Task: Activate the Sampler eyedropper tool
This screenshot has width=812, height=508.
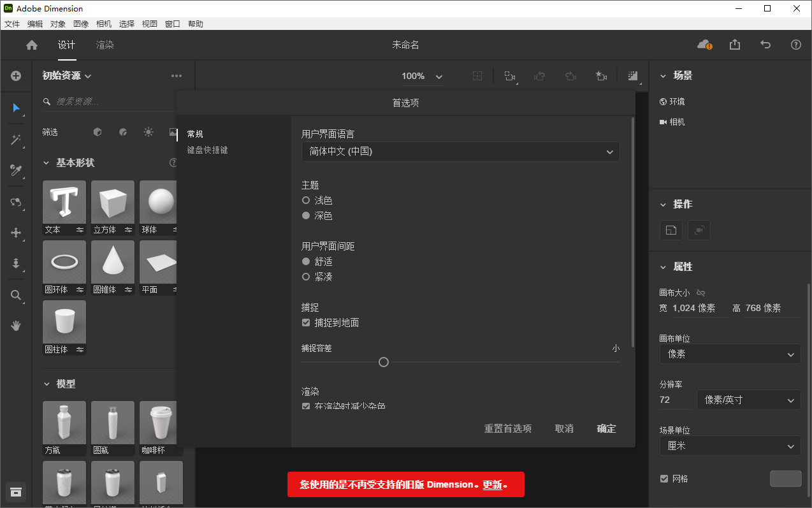Action: click(x=16, y=171)
